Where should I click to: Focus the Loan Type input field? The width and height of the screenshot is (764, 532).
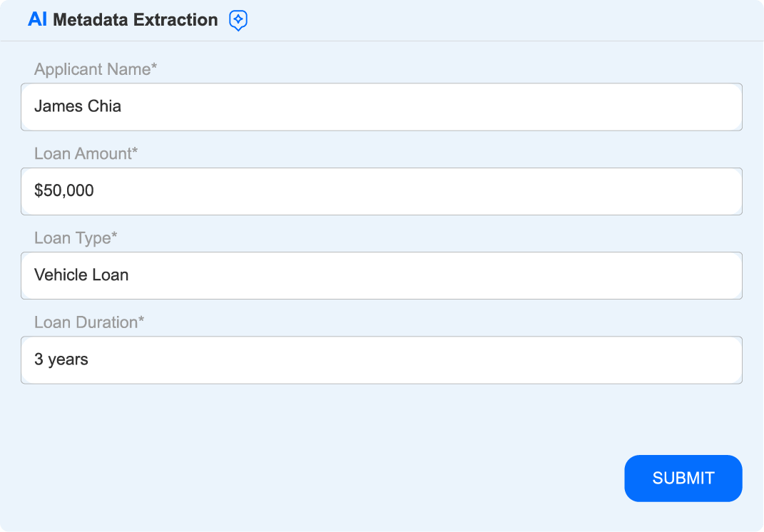(x=382, y=275)
